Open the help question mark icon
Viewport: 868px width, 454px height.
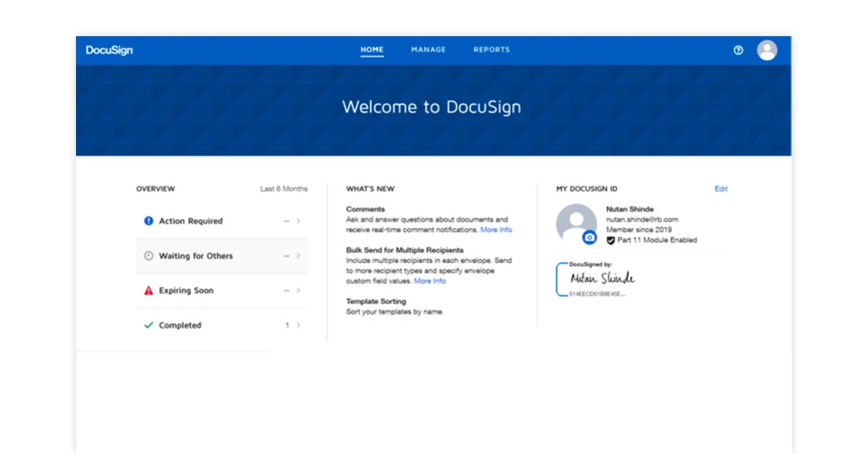point(739,50)
